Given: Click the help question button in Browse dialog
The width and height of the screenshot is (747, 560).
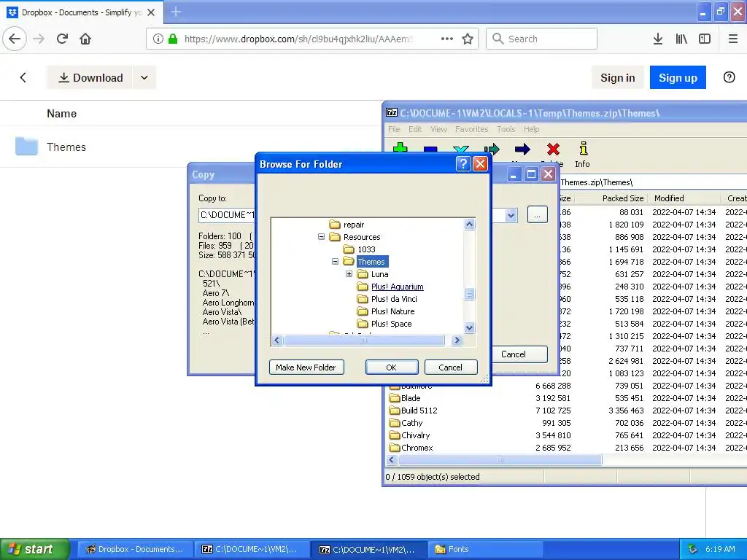Looking at the screenshot, I should pyautogui.click(x=463, y=164).
